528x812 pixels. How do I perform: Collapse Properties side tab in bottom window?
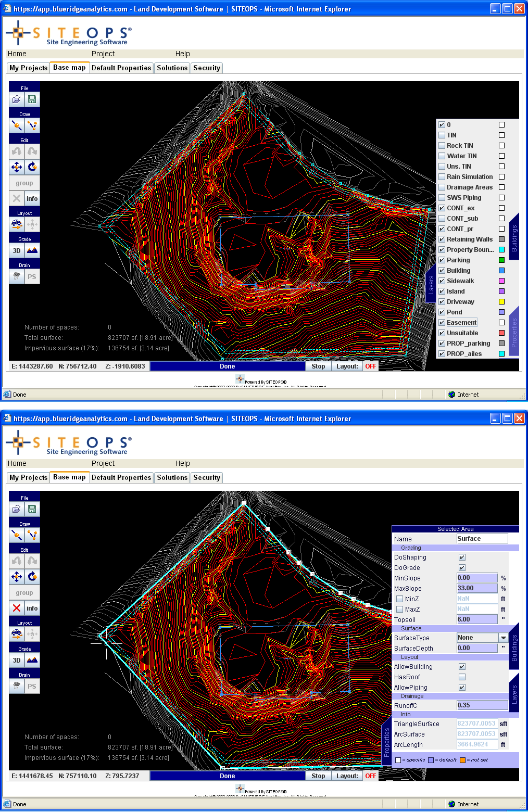pos(386,742)
